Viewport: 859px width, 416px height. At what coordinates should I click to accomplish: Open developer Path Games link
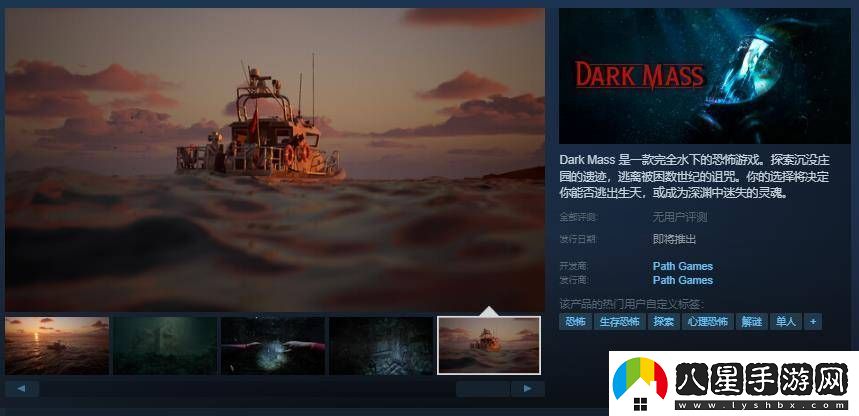point(682,266)
